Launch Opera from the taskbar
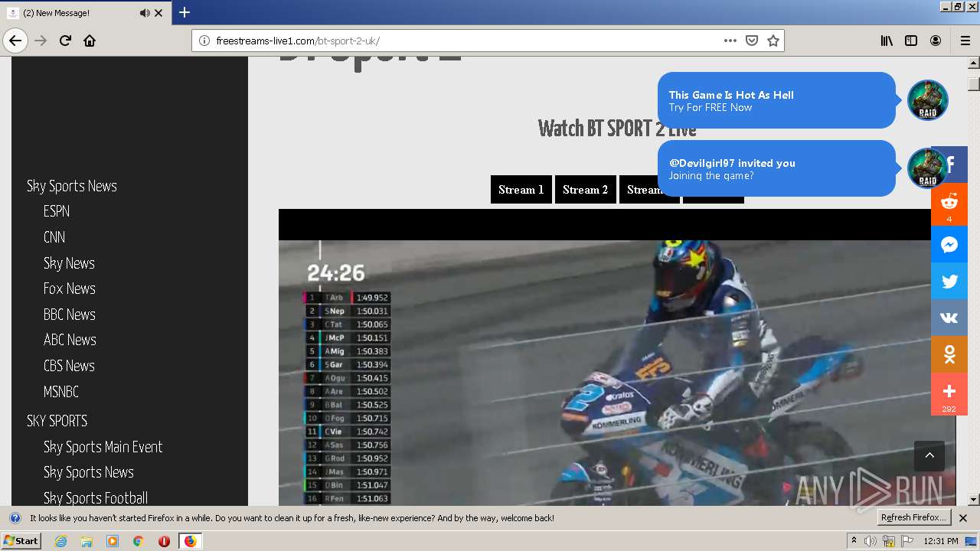This screenshot has width=980, height=551. [164, 541]
